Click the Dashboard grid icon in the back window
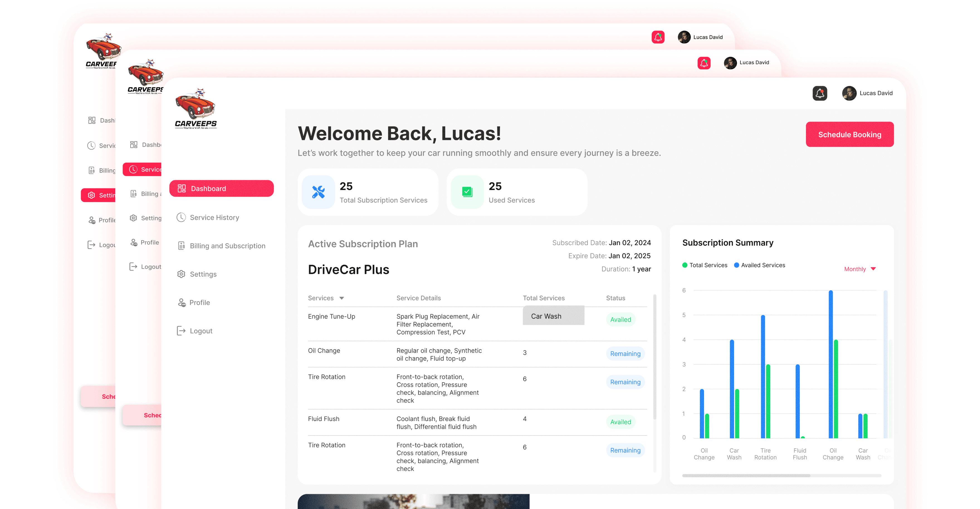This screenshot has width=980, height=509. point(92,120)
